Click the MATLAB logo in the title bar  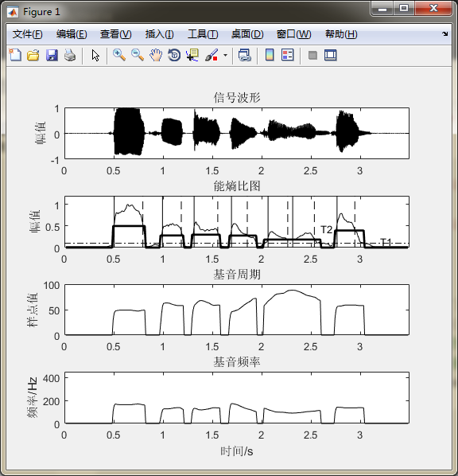(13, 12)
